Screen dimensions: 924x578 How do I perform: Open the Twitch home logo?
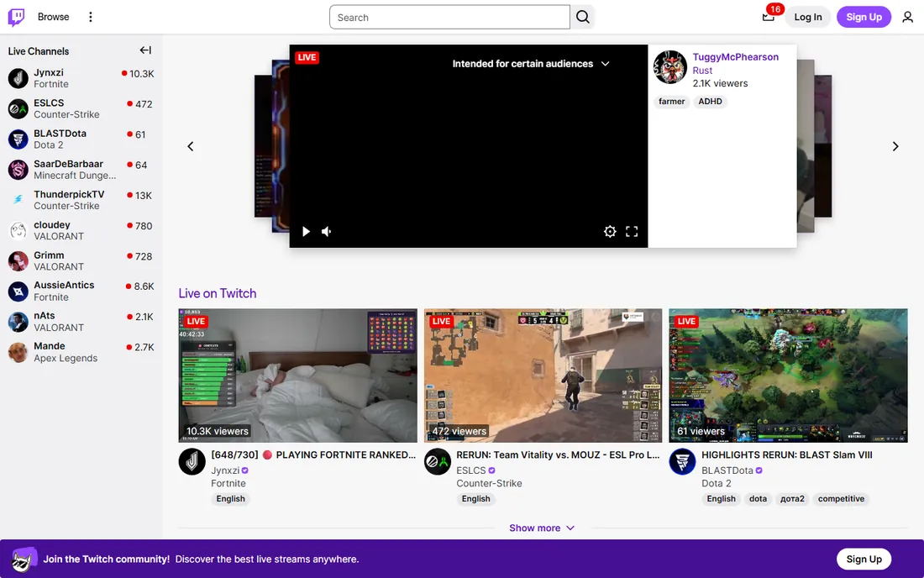17,17
